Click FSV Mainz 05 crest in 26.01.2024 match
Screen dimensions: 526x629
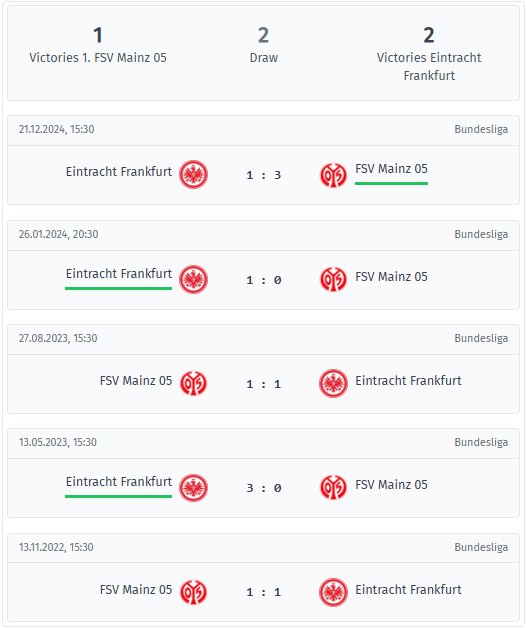pos(333,279)
